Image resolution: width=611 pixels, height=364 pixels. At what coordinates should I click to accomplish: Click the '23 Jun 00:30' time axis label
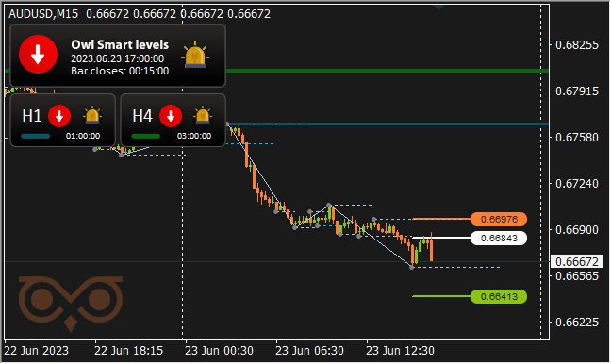pyautogui.click(x=219, y=351)
